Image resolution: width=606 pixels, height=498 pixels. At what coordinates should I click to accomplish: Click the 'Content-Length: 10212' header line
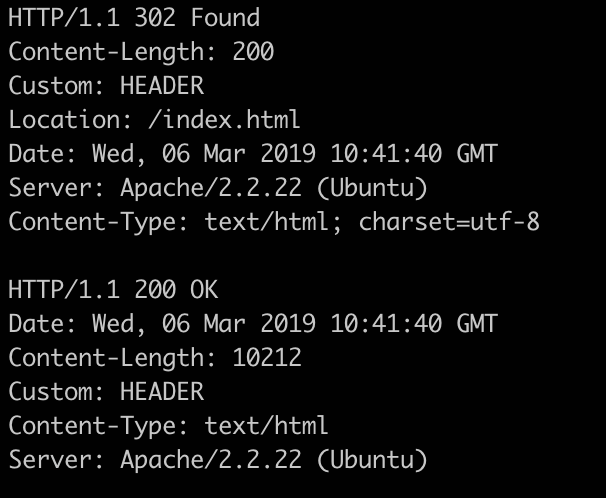(x=155, y=358)
